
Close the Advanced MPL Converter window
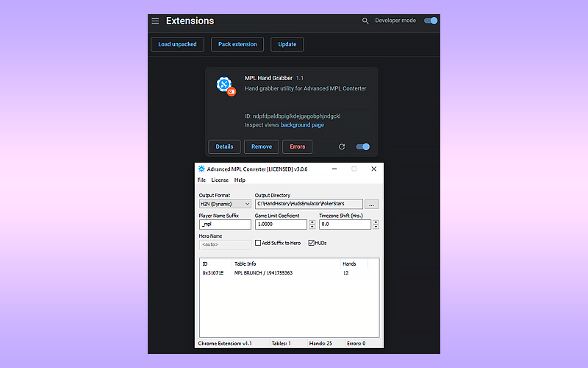click(x=373, y=169)
